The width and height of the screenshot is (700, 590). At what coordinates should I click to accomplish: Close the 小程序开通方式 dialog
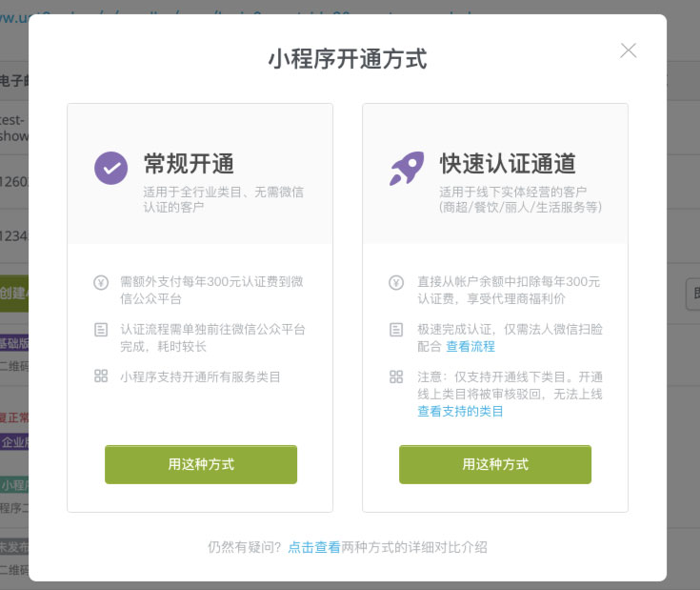click(x=628, y=51)
